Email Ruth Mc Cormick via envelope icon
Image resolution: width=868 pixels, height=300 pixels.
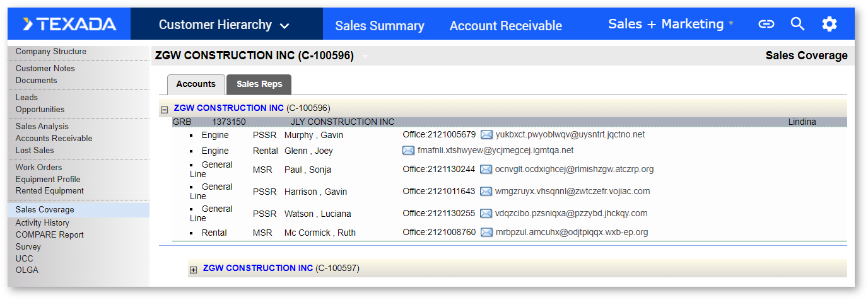pos(486,232)
